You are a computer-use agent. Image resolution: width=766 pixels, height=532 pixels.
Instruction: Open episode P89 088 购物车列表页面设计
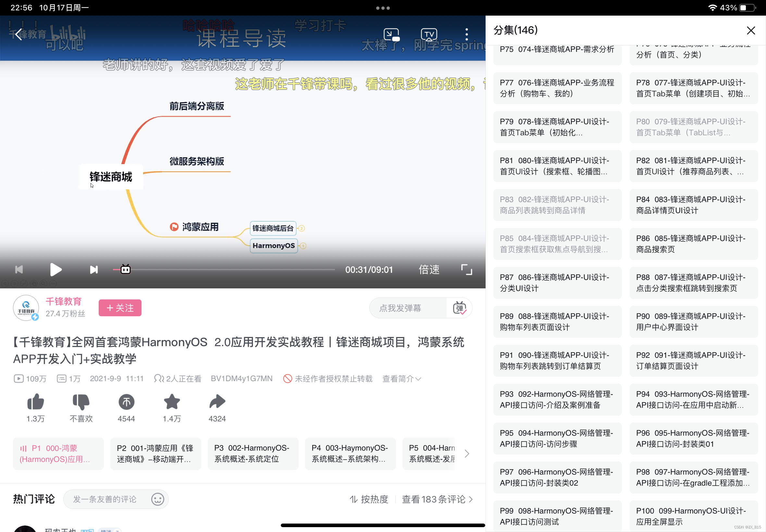tap(557, 322)
